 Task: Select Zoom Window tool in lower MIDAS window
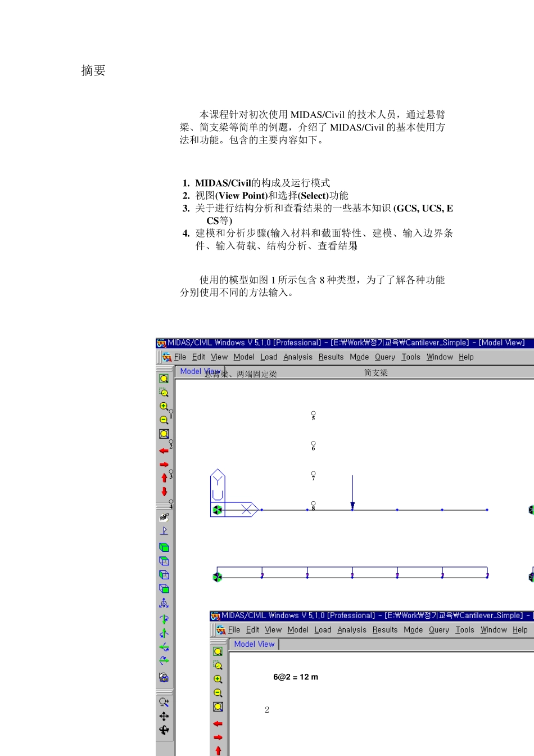tap(218, 665)
